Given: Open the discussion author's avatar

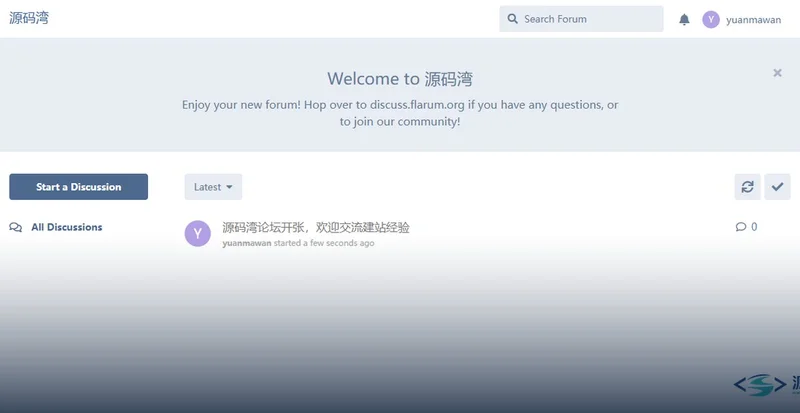Looking at the screenshot, I should pyautogui.click(x=197, y=234).
